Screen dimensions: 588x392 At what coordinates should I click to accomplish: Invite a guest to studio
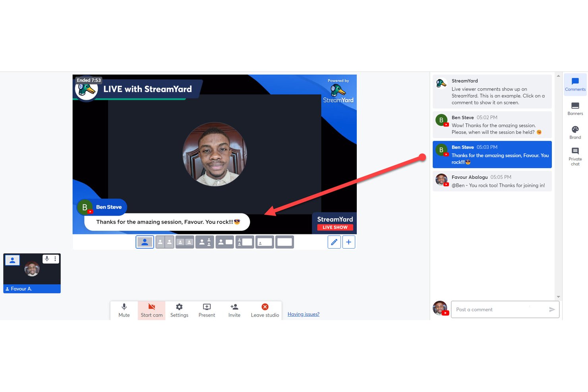(x=234, y=310)
